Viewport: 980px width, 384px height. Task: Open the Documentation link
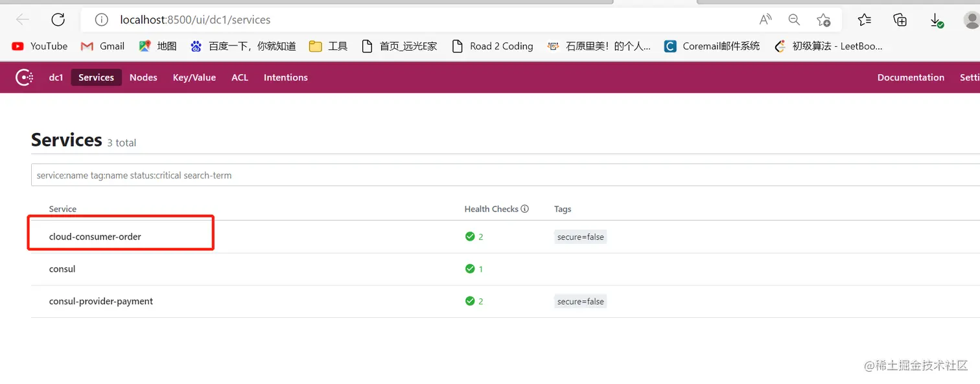pos(911,78)
